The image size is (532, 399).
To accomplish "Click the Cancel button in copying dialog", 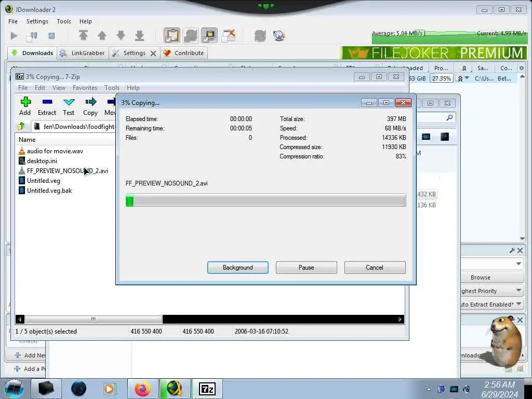I will (375, 268).
